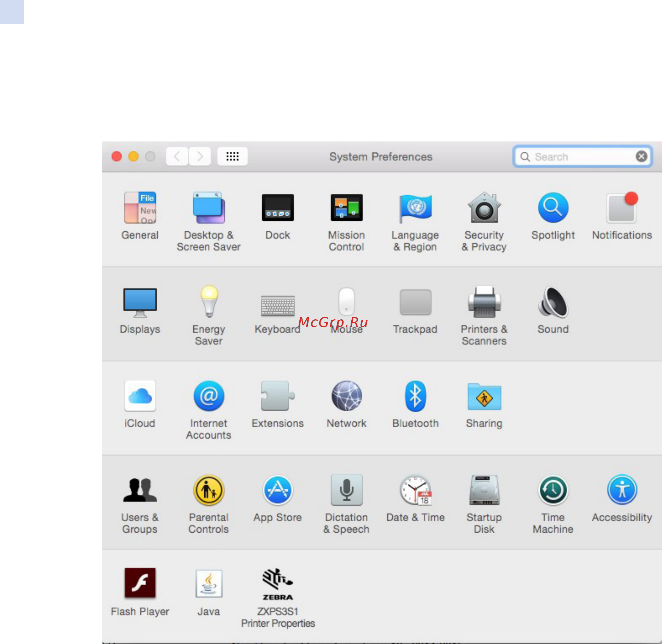Clear the search field with the X

point(642,156)
